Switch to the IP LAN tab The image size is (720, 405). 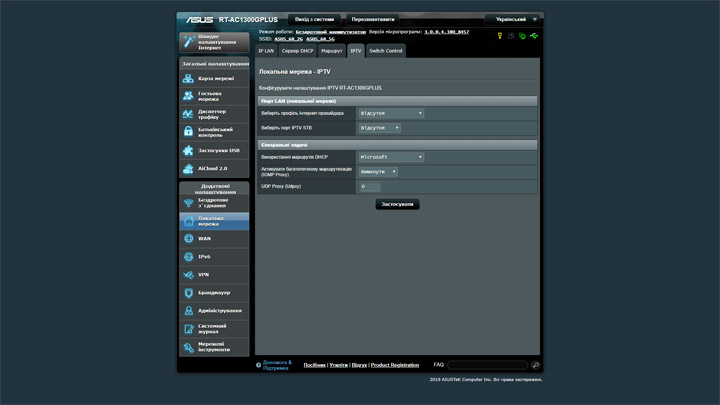click(266, 51)
